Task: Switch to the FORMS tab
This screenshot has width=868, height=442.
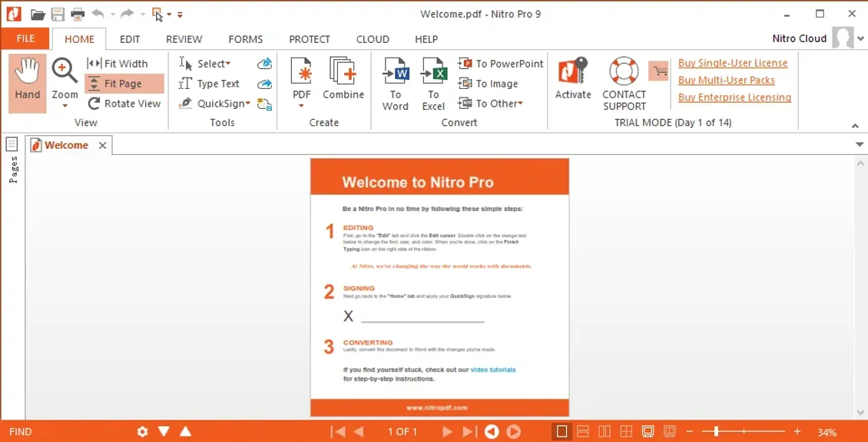Action: pyautogui.click(x=246, y=39)
